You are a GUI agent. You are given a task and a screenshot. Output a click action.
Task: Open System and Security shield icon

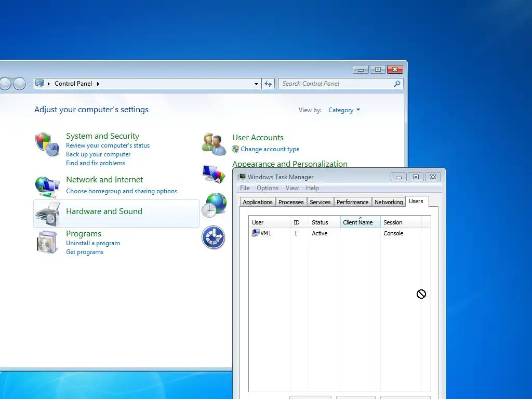pyautogui.click(x=47, y=144)
